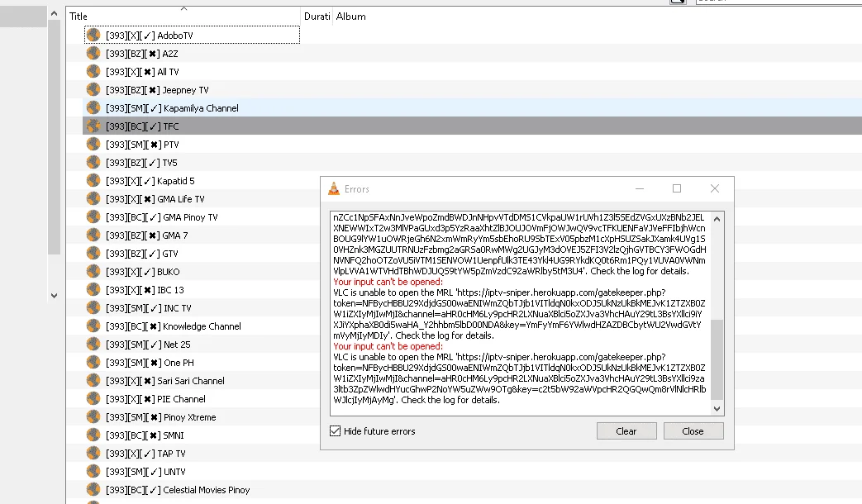This screenshot has width=862, height=504.
Task: Click the globe icon of TFC row
Action: [93, 126]
